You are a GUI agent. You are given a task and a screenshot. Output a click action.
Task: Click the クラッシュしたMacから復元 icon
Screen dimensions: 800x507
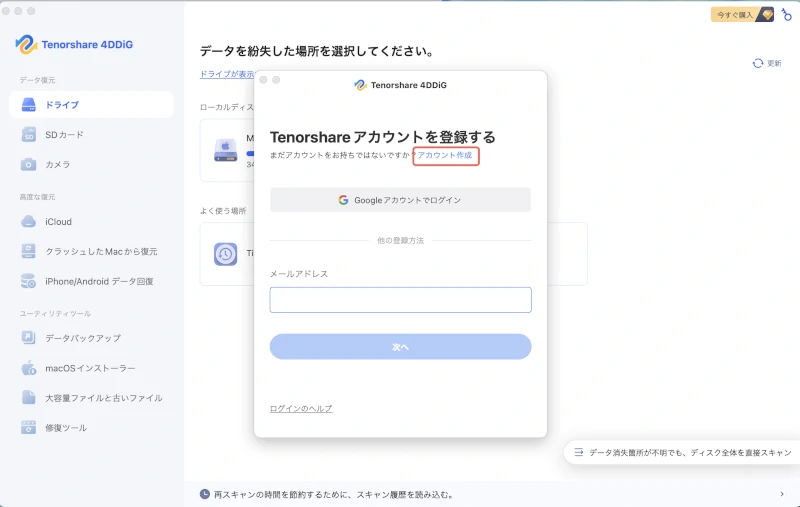pyautogui.click(x=29, y=251)
